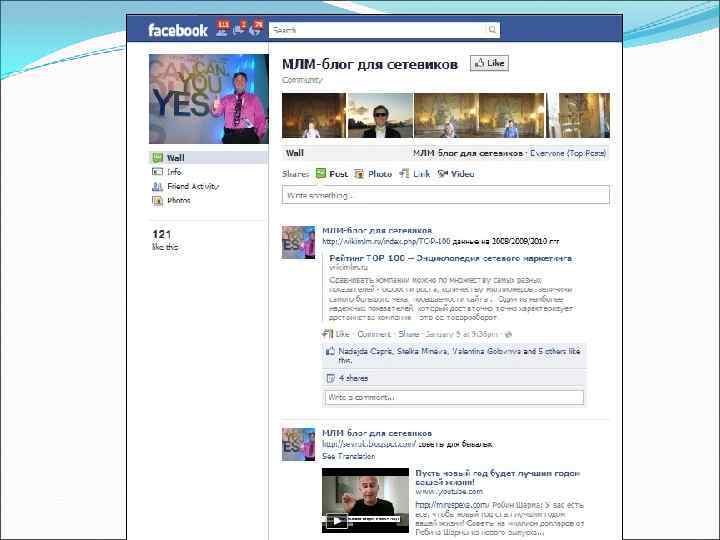Click the Write a comment field
Screen dimensions: 720x540
click(454, 397)
